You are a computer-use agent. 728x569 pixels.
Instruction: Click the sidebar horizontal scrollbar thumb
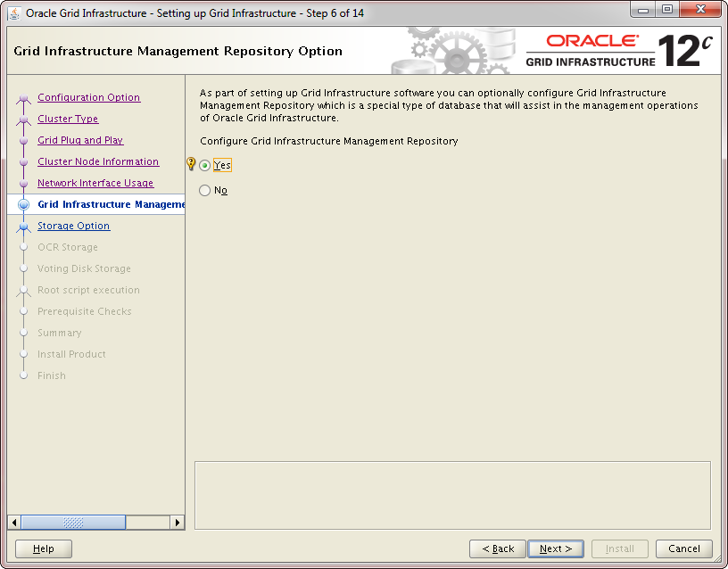tap(73, 523)
